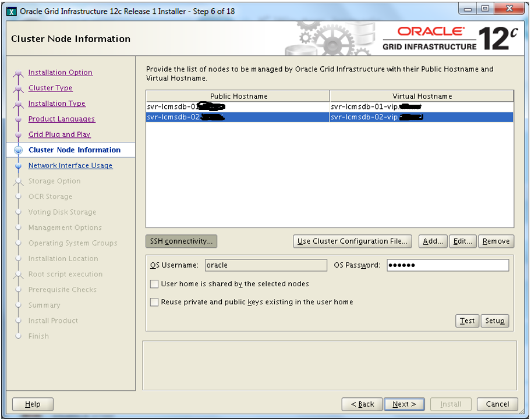This screenshot has height=420, width=531.
Task: Click Use Cluster Configuration File button
Action: click(352, 241)
